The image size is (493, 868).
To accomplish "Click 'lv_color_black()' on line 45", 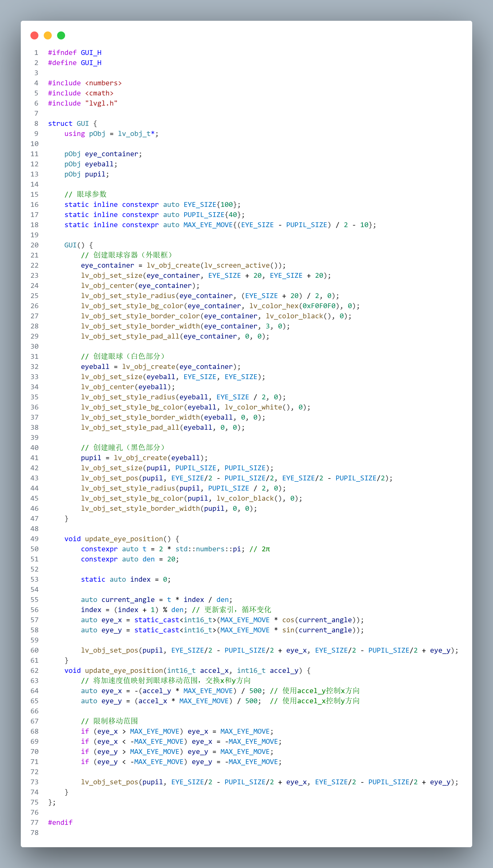I will pyautogui.click(x=249, y=499).
